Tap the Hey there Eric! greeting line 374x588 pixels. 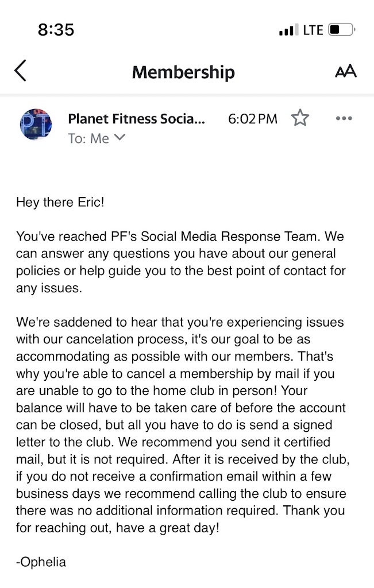[60, 203]
